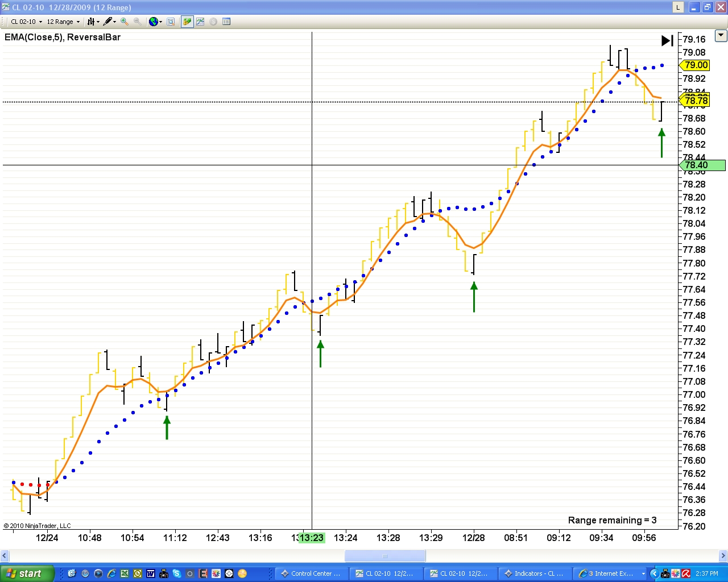
Task: Click the red Avira tray icon
Action: (x=686, y=573)
